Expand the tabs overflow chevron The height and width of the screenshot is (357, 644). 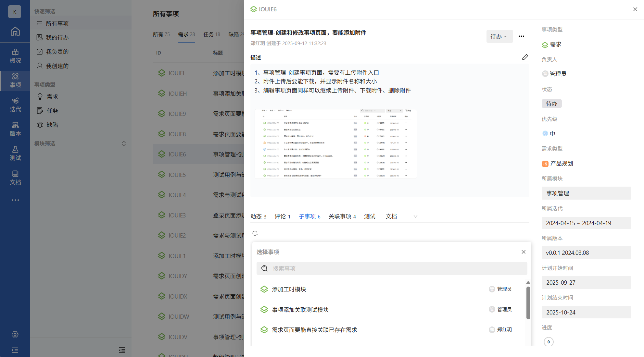(415, 216)
